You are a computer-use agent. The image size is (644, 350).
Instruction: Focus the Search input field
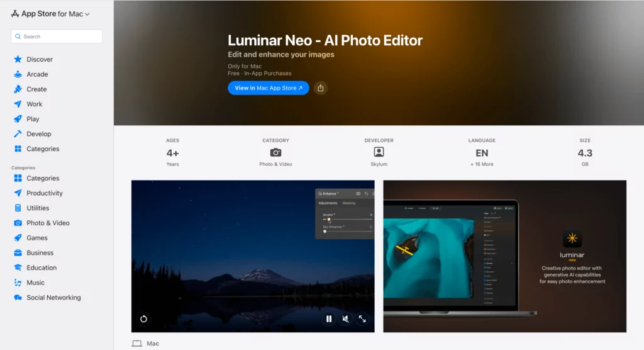57,36
